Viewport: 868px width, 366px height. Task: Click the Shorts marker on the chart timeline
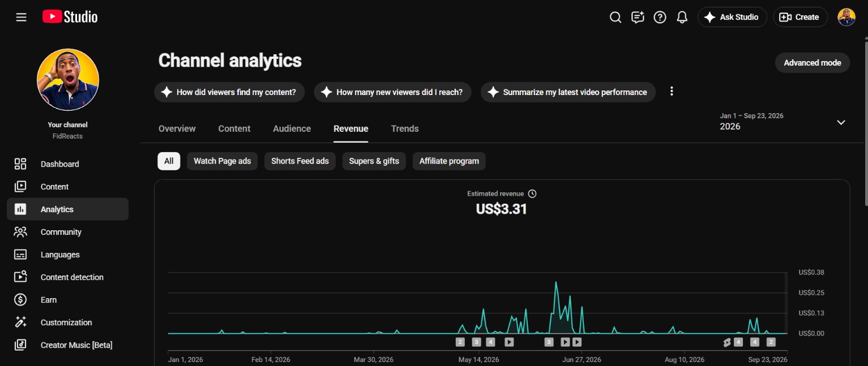click(728, 342)
